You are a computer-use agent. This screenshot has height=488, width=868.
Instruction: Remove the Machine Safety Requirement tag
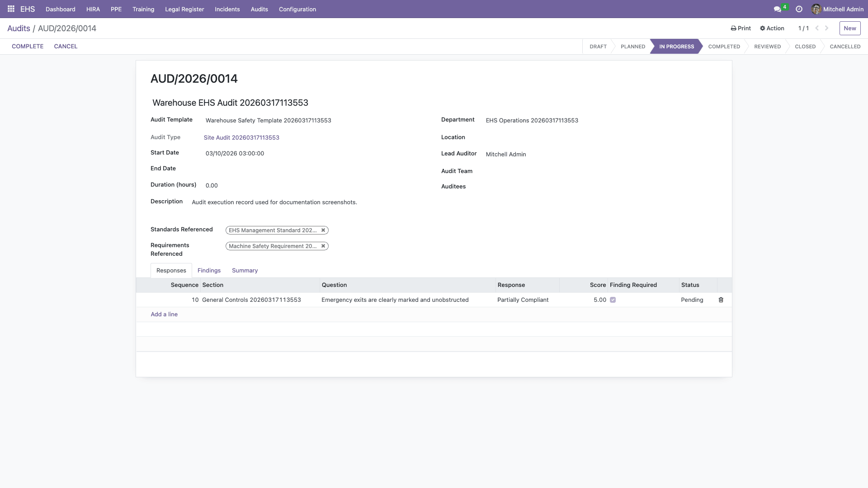(x=323, y=246)
